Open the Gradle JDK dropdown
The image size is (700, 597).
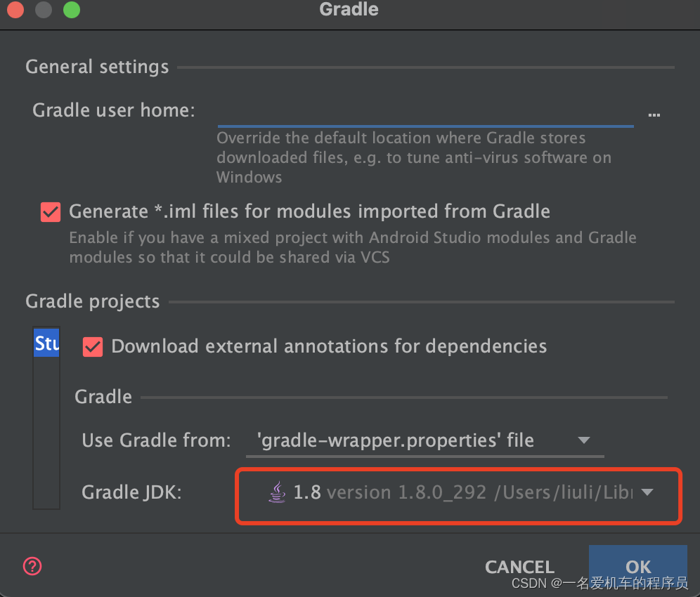[x=457, y=492]
